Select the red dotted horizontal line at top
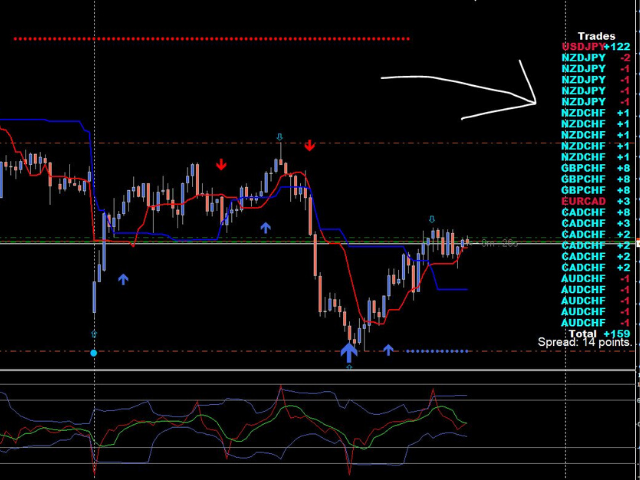640x480 pixels. point(210,39)
